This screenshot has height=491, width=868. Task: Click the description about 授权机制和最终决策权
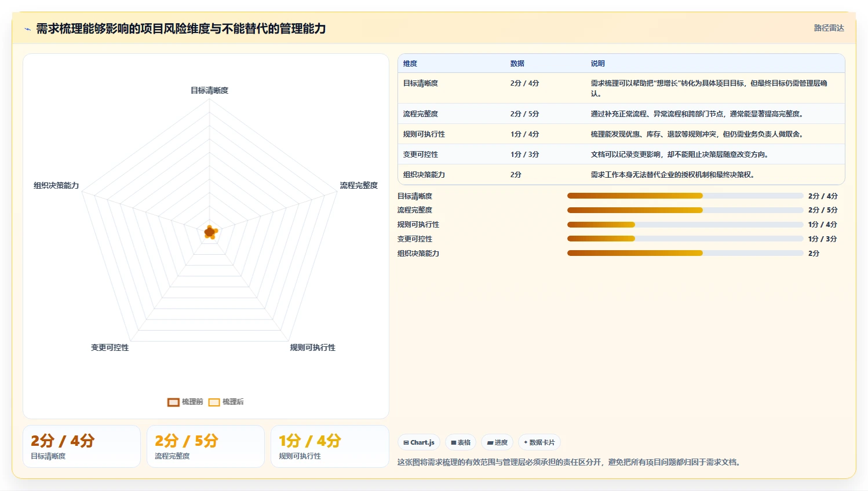(674, 175)
